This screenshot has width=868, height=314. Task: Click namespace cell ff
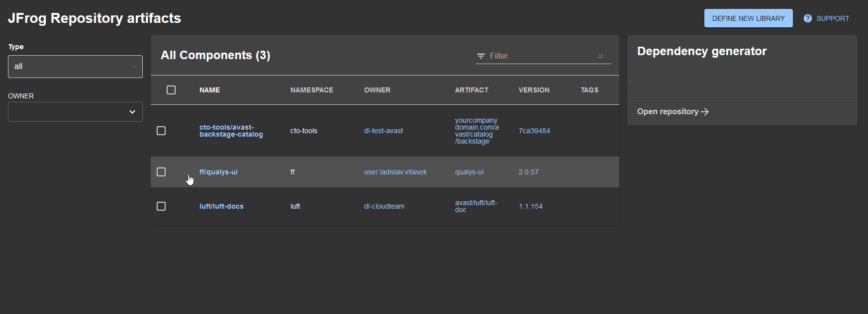(292, 172)
